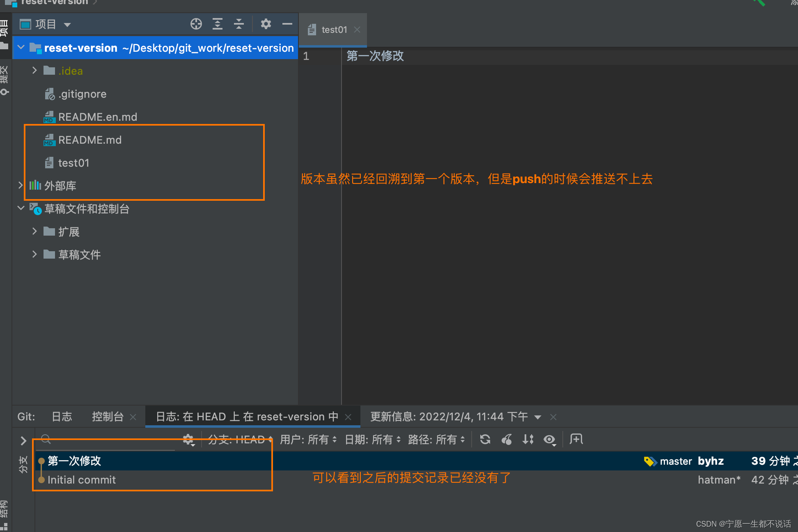Open the 项目 view dropdown
This screenshot has height=532, width=798.
click(67, 25)
